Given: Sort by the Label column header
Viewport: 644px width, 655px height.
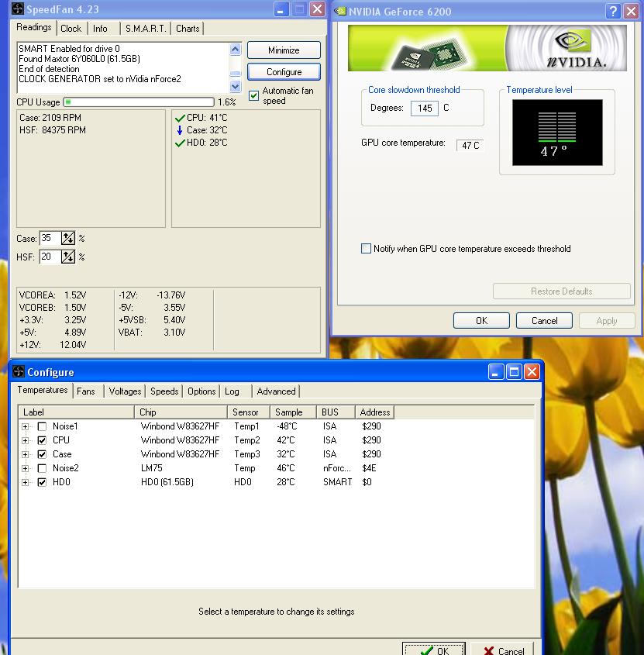Looking at the screenshot, I should click(76, 412).
